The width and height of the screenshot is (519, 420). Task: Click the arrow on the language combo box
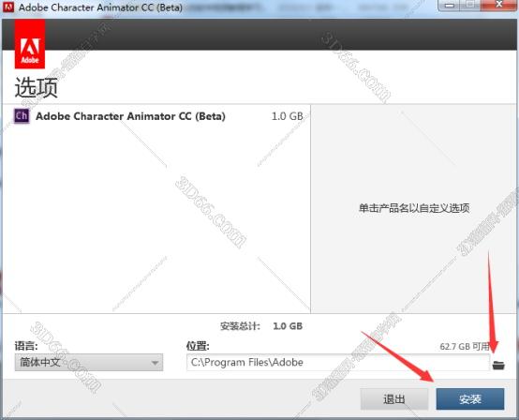[155, 363]
